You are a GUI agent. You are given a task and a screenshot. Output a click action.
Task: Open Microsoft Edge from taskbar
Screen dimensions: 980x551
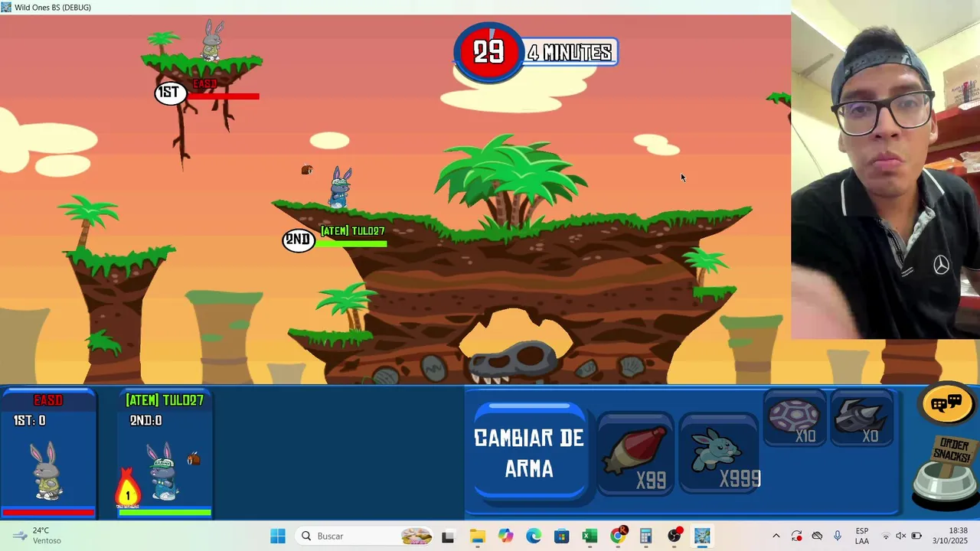pyautogui.click(x=534, y=536)
